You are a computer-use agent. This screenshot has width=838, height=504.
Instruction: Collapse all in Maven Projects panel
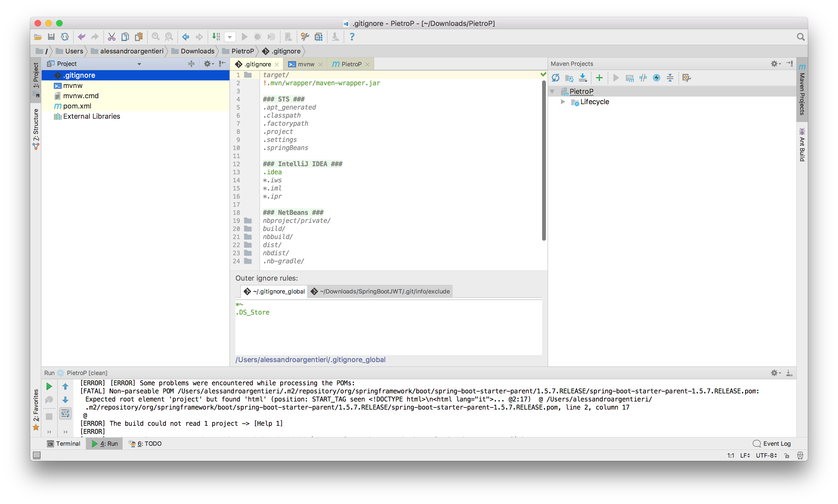click(x=670, y=78)
